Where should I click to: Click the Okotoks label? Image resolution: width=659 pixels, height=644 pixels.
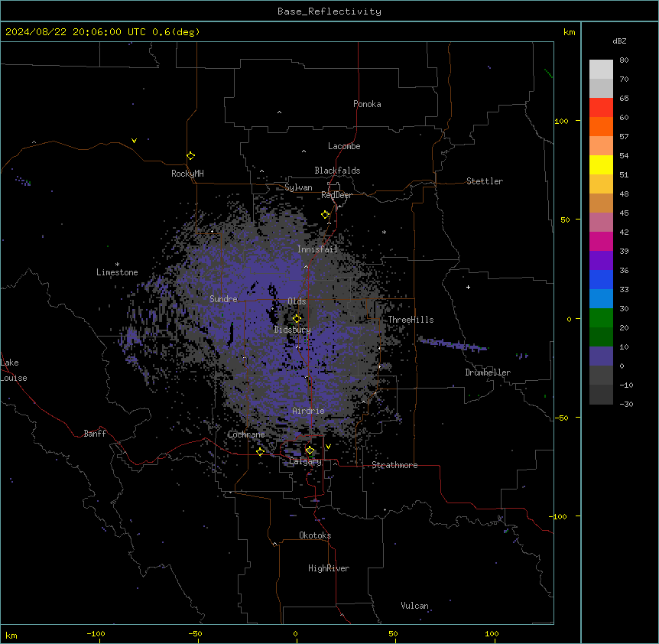coord(315,535)
